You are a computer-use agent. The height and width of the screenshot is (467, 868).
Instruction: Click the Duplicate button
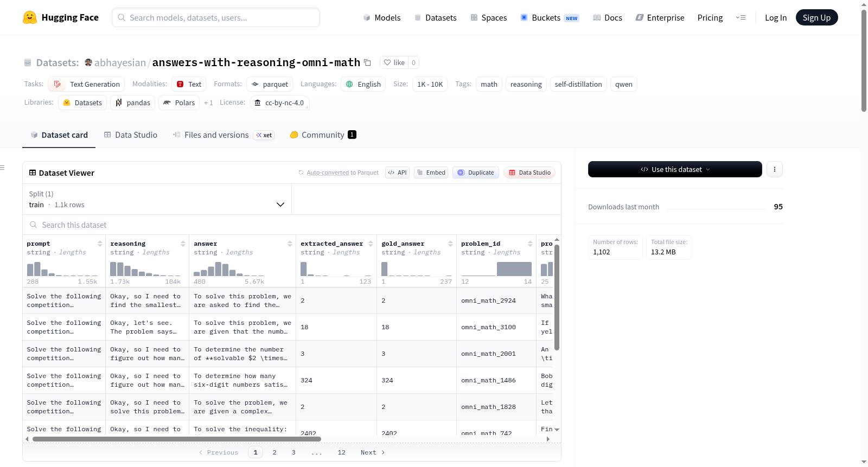pos(476,172)
